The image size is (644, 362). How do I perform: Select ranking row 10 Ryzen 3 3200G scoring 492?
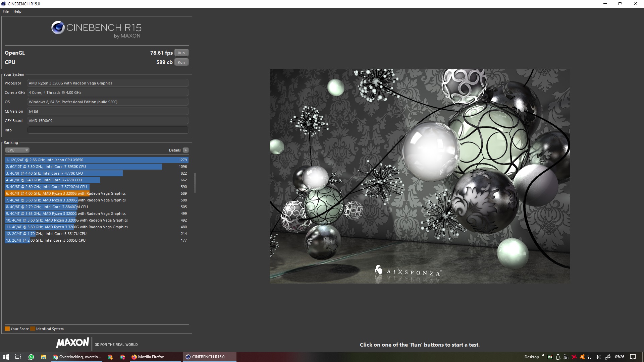97,220
